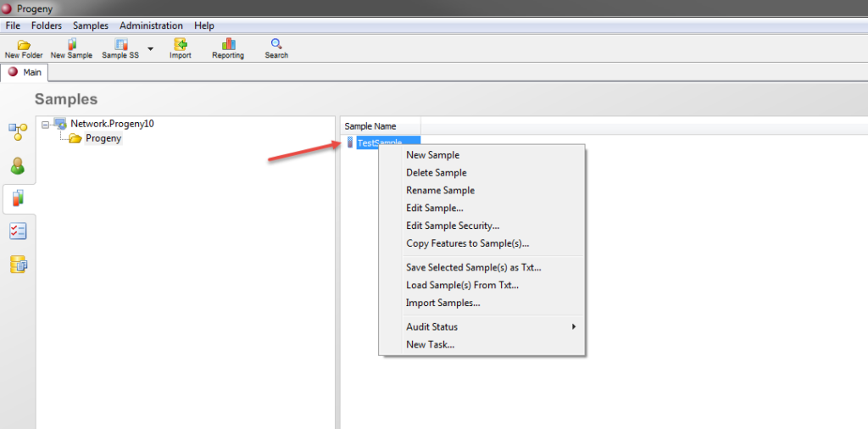Screen dimensions: 868x429
Task: Click the Import toolbar icon
Action: click(x=181, y=44)
